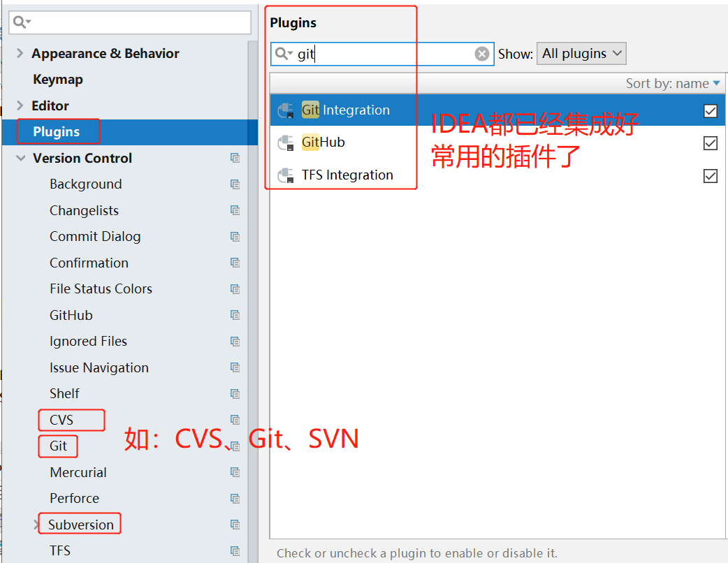Click the plugin icon of Git Integration
Screen dimensions: 728x563
coord(286,110)
